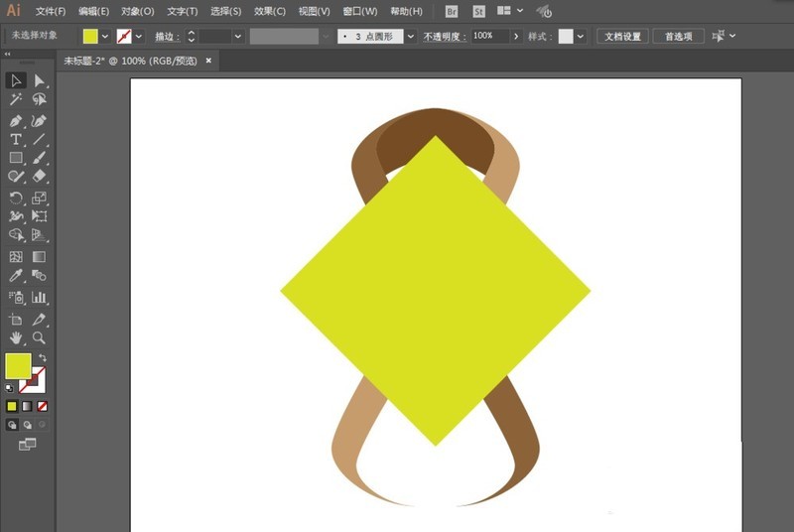Select the Type tool
This screenshot has width=794, height=532.
point(16,140)
